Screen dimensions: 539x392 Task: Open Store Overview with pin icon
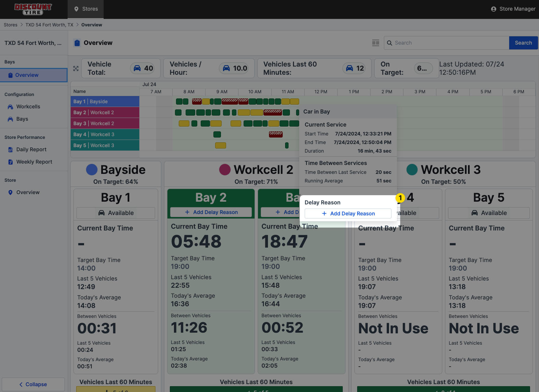coord(28,192)
